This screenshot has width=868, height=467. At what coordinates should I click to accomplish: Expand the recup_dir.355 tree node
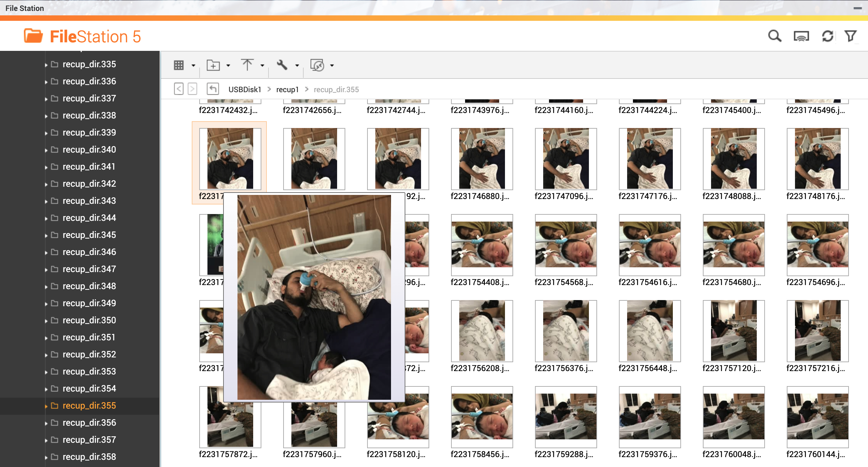click(x=46, y=406)
